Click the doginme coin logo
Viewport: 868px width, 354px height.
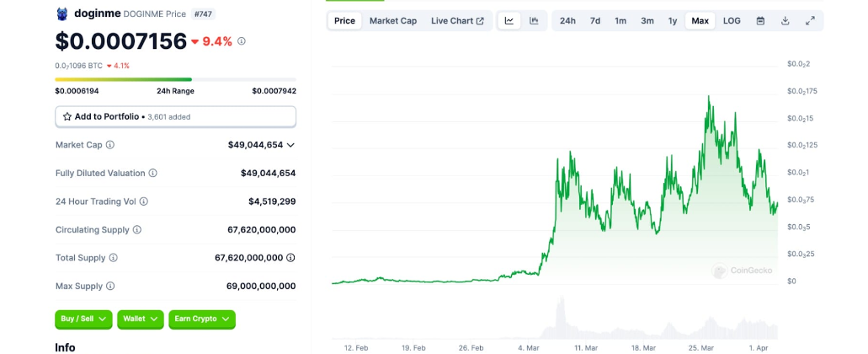click(61, 13)
